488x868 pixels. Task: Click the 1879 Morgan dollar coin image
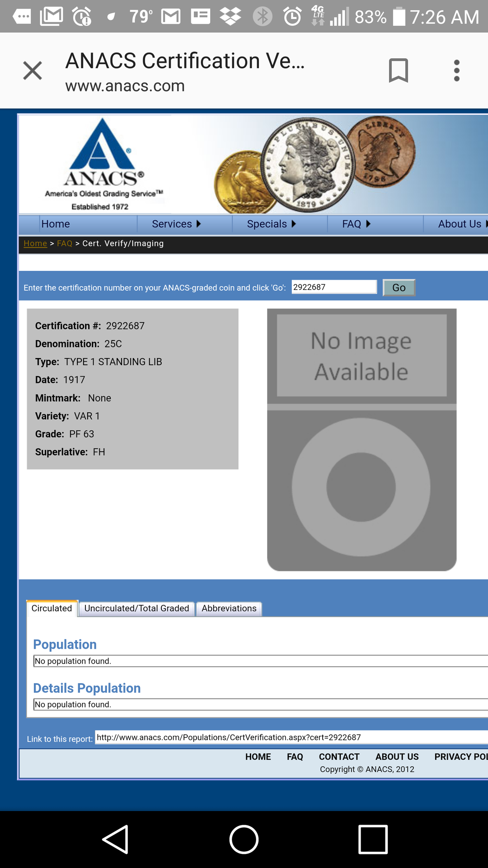pyautogui.click(x=307, y=165)
